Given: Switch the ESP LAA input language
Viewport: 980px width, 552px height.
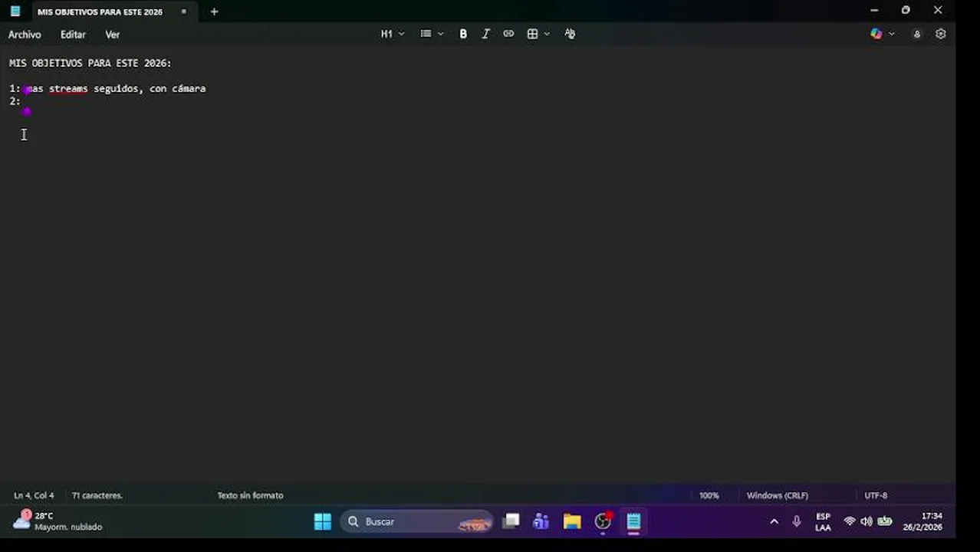Looking at the screenshot, I should click(823, 522).
